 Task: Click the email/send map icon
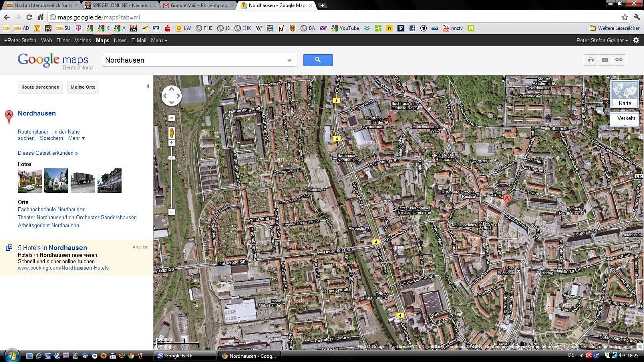point(605,60)
